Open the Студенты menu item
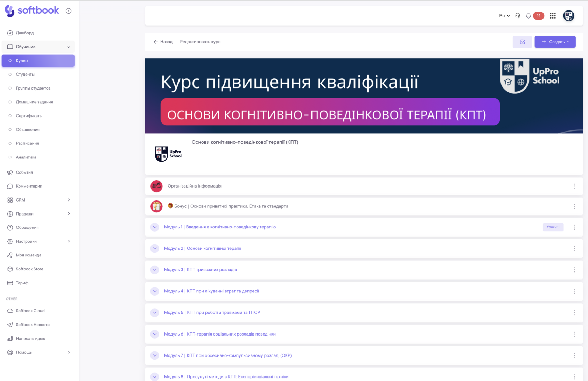Screen dimensions: 588x381 [x=25, y=74]
